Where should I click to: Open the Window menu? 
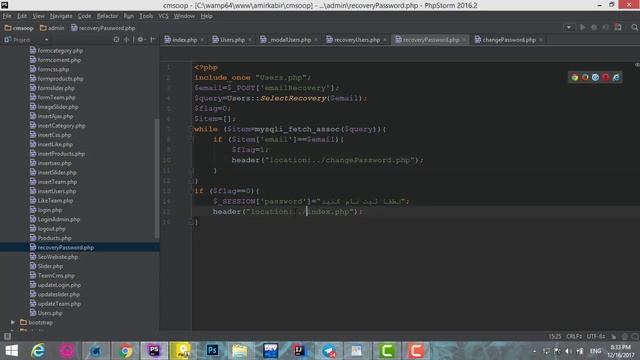(x=184, y=16)
